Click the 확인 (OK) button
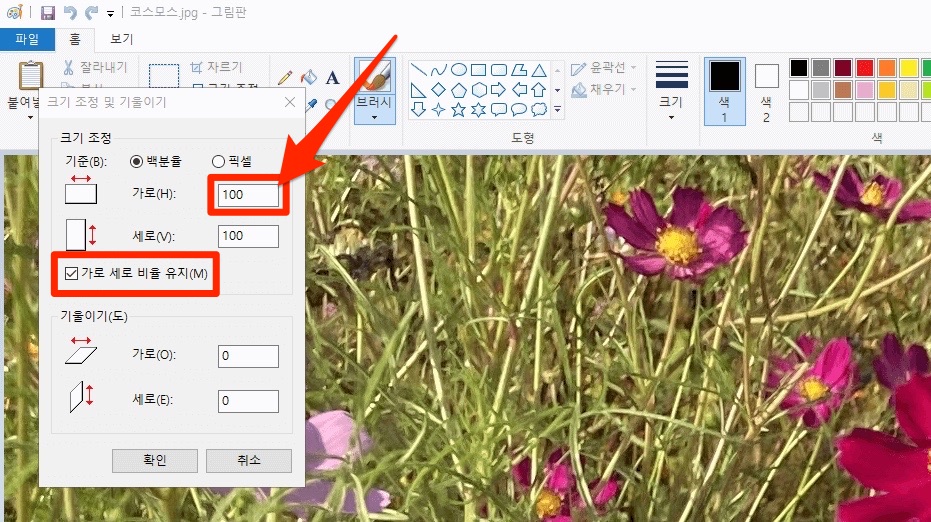 click(x=155, y=460)
